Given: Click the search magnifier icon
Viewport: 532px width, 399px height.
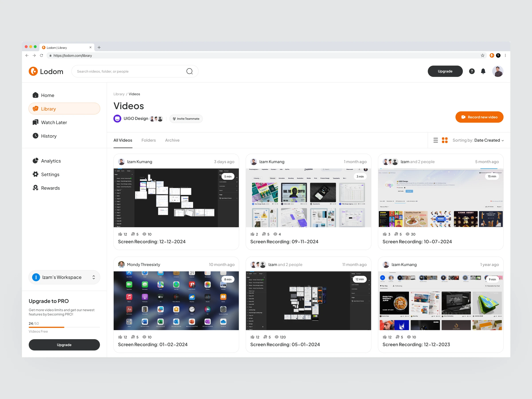Looking at the screenshot, I should point(190,71).
